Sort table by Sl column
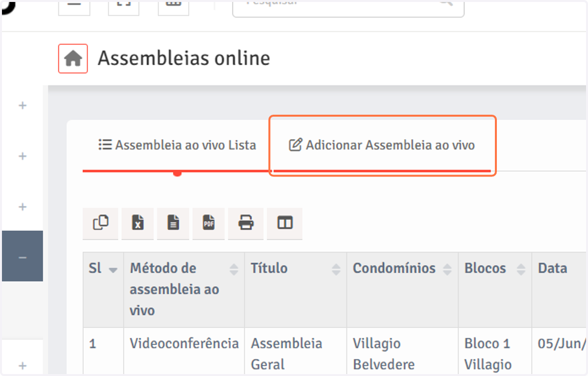Viewport: 588px width, 376px height. coord(103,290)
